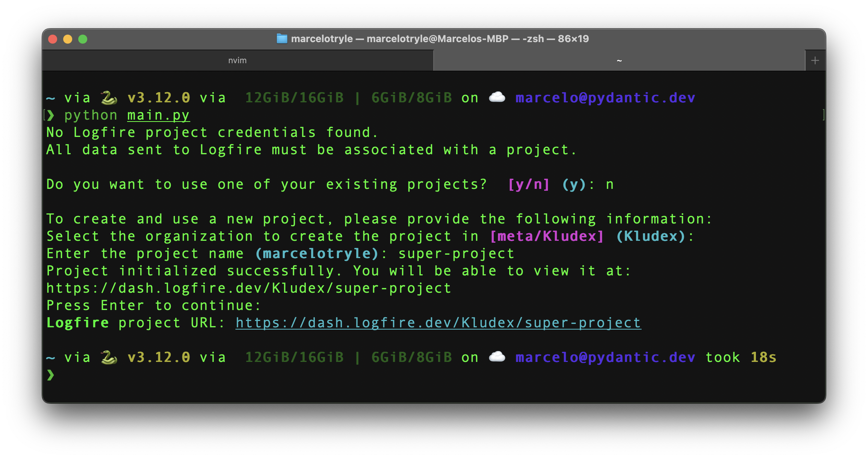Image resolution: width=868 pixels, height=459 pixels.
Task: Minimize the terminal with yellow button
Action: pyautogui.click(x=68, y=39)
